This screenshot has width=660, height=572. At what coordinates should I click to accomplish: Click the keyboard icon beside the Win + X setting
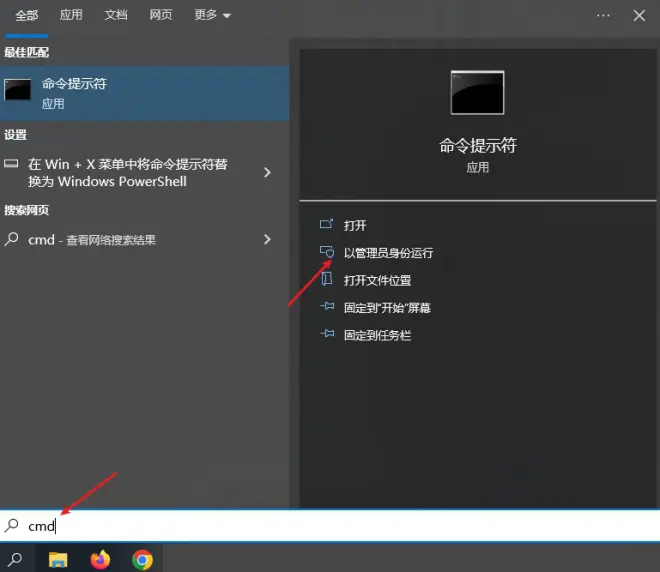coord(11,163)
